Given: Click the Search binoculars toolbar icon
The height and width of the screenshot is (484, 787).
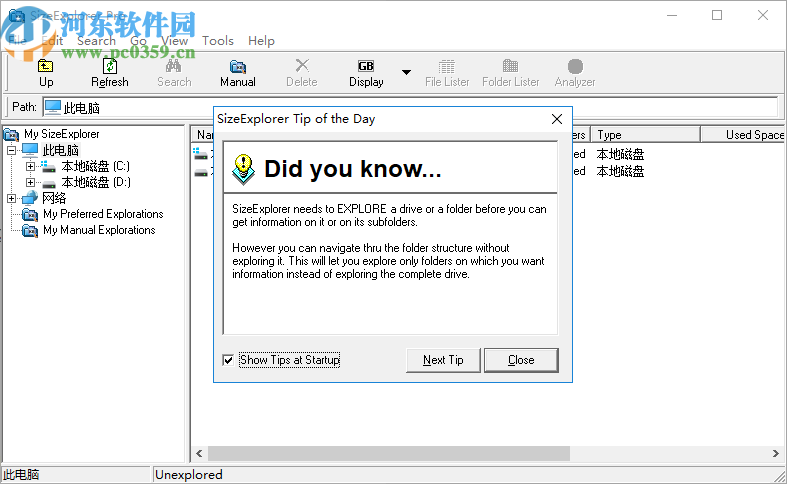Looking at the screenshot, I should tap(174, 66).
